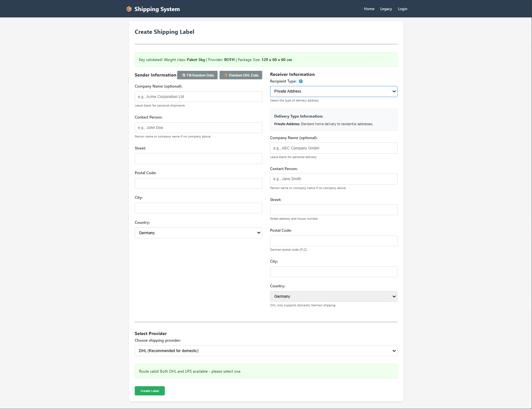The image size is (532, 409).
Task: Focus the receiver Contact Person field
Action: (x=333, y=179)
